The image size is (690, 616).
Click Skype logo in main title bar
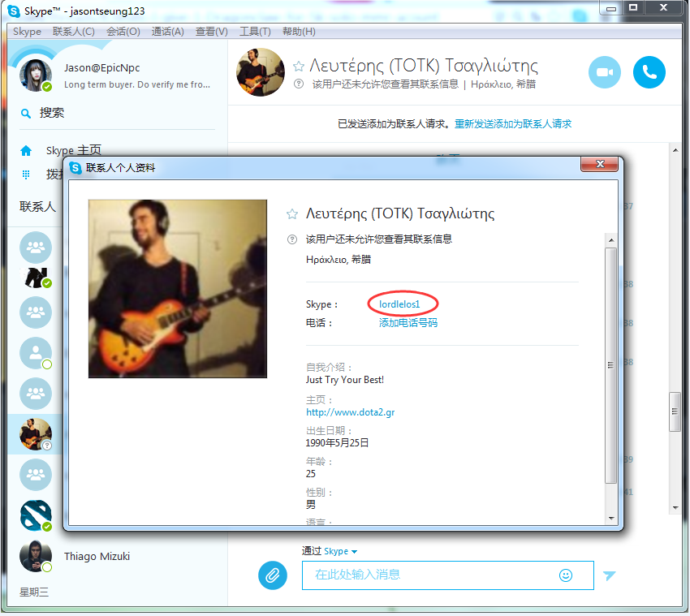pyautogui.click(x=14, y=11)
